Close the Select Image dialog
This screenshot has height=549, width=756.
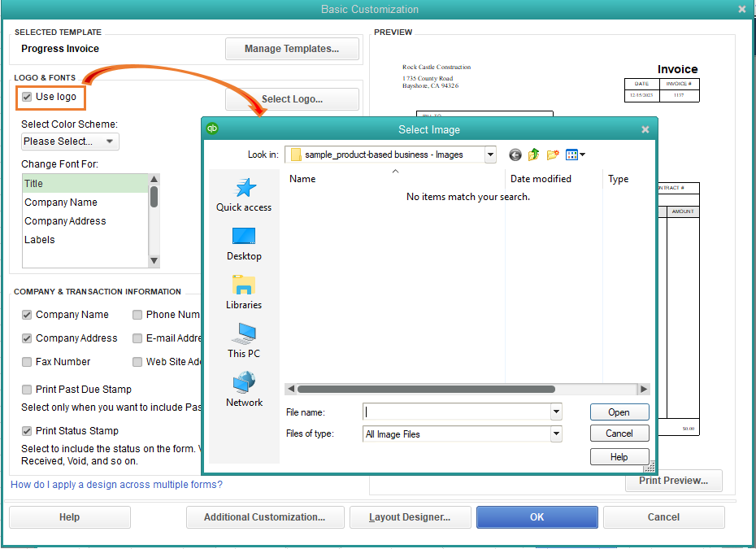[645, 129]
